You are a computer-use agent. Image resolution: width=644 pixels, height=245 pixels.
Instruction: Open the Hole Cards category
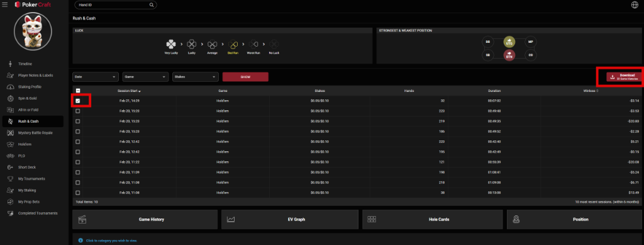click(x=433, y=220)
